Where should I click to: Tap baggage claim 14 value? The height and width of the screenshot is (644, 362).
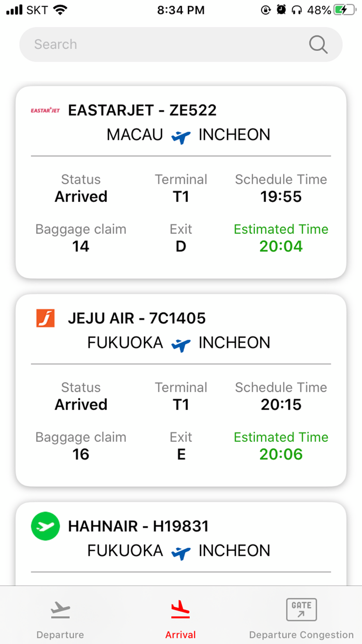[81, 246]
